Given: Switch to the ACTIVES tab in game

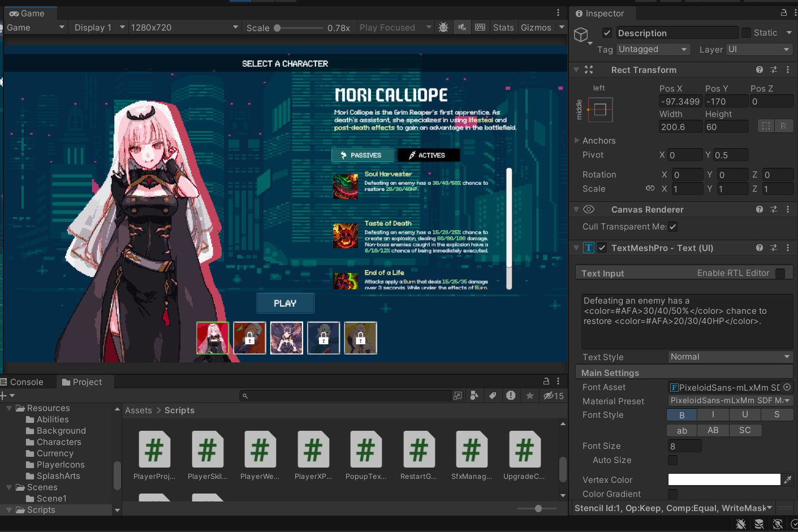Looking at the screenshot, I should (428, 155).
